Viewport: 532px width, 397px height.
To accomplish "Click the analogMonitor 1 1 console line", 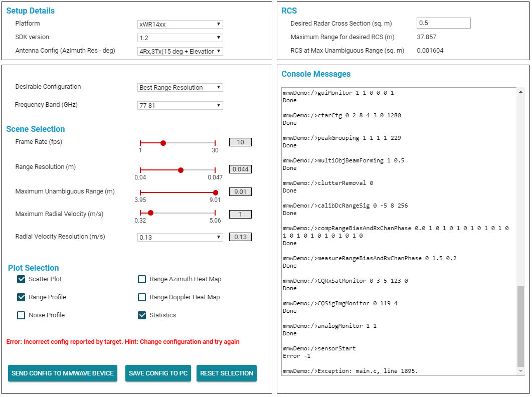I will pos(330,326).
